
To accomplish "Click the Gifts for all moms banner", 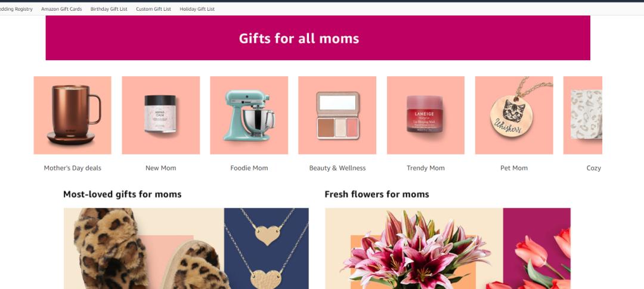I will 318,38.
